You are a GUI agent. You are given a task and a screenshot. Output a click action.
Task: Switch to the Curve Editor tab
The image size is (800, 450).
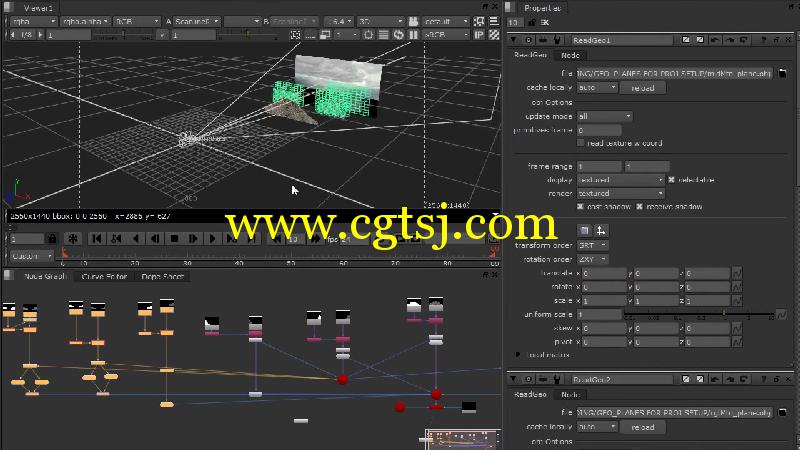click(x=104, y=276)
